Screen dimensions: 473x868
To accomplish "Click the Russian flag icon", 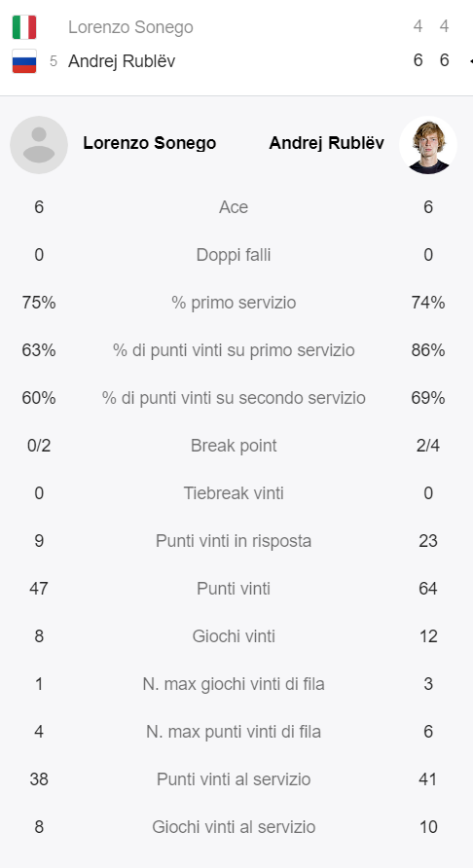I will click(x=24, y=61).
